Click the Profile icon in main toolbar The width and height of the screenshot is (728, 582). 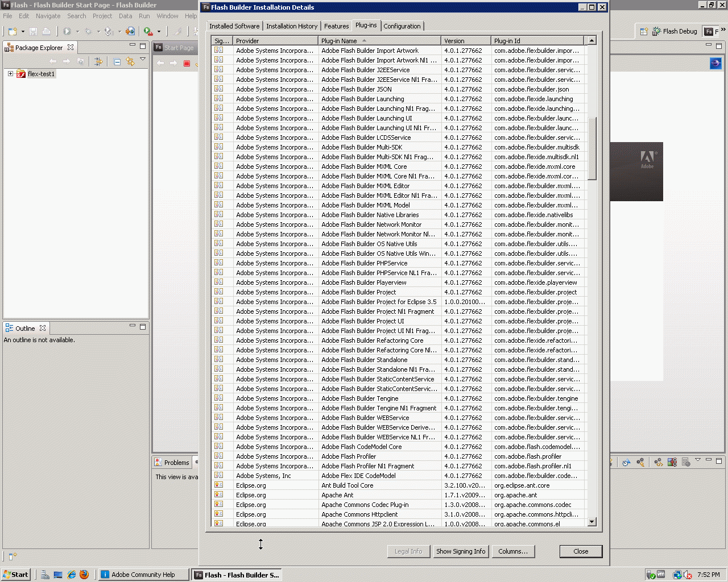109,31
